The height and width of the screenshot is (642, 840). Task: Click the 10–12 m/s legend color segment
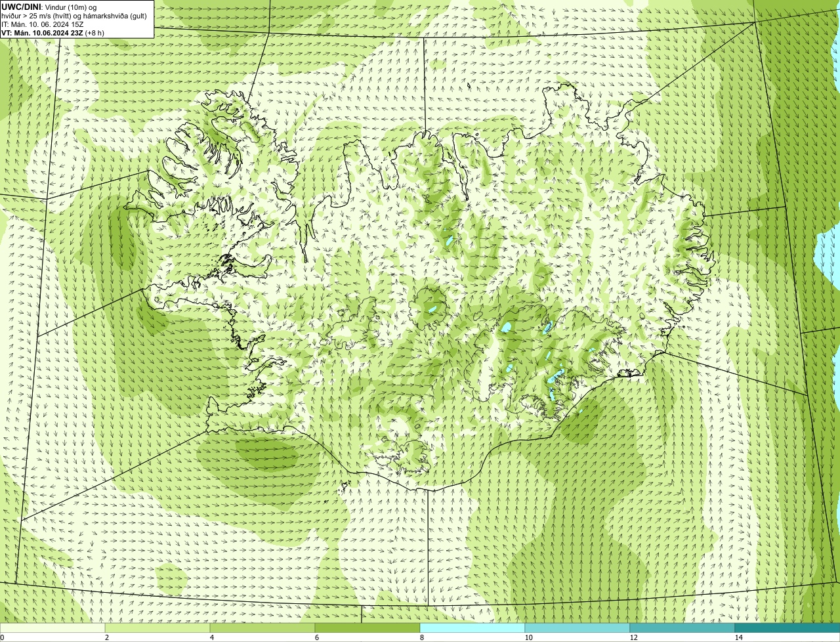point(577,628)
